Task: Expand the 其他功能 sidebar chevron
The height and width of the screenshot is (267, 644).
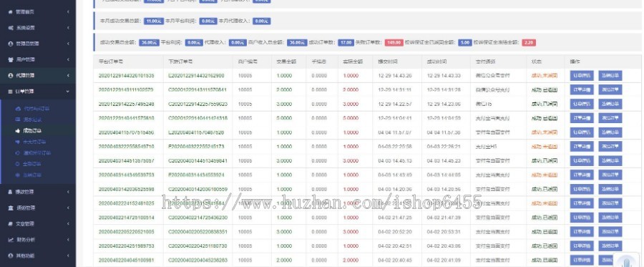Action: point(68,256)
